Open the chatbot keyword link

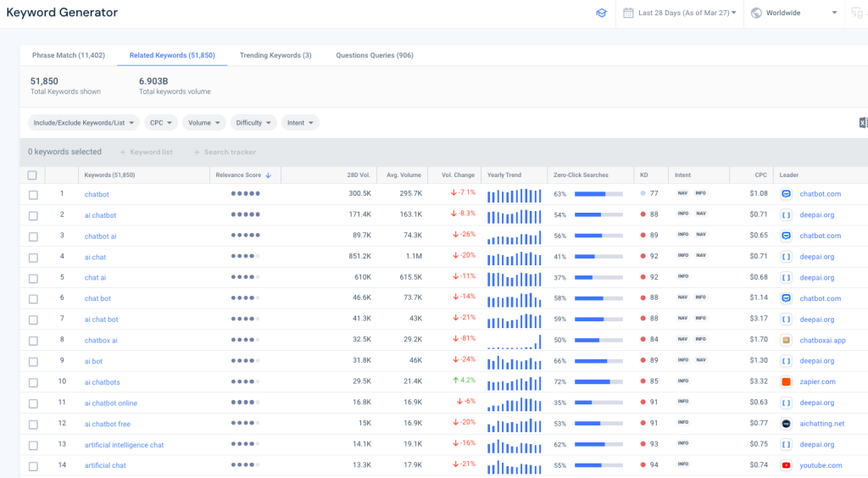(x=97, y=194)
